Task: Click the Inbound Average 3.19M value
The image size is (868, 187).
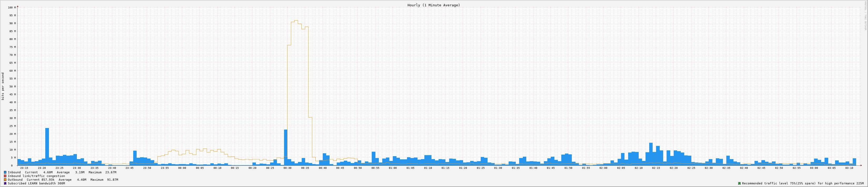Action: (x=80, y=172)
